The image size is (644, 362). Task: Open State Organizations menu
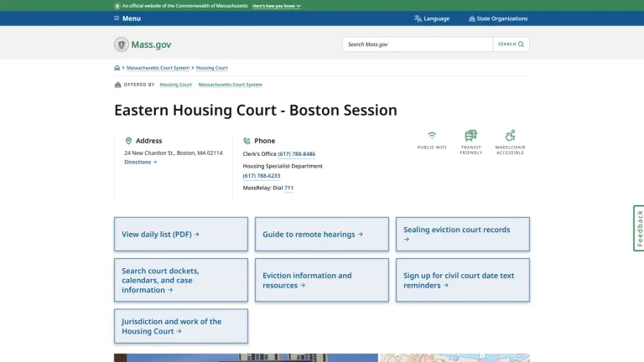pos(498,18)
